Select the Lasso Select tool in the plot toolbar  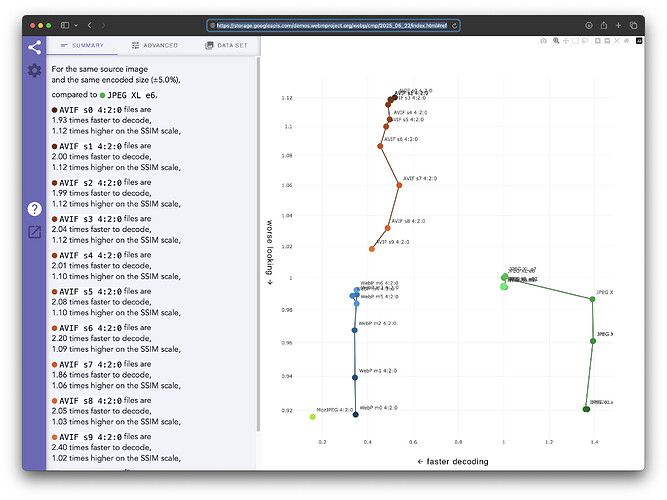coord(585,40)
